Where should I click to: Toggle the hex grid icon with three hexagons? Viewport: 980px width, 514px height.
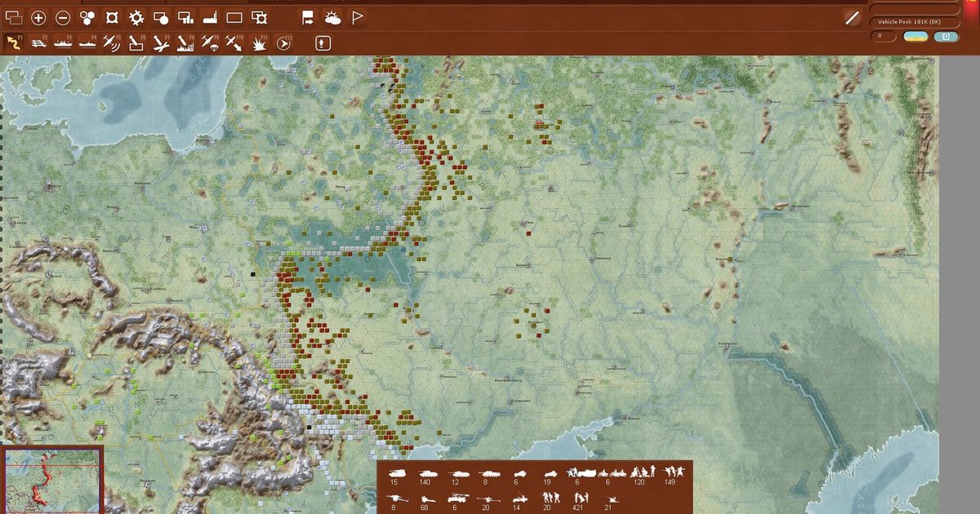[x=87, y=17]
